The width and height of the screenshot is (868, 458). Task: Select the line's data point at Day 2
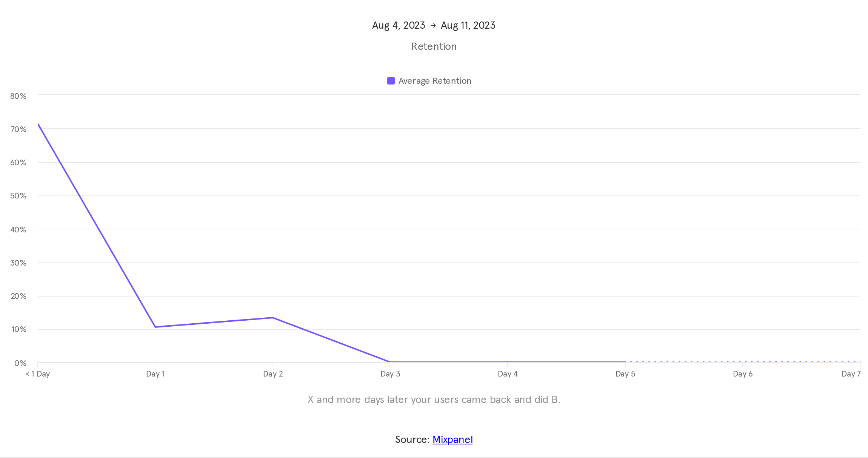coord(272,318)
